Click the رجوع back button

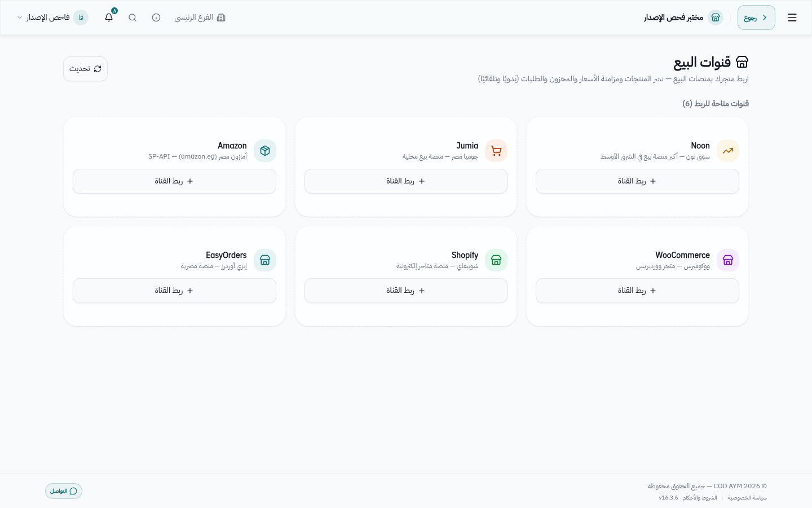[x=756, y=17]
